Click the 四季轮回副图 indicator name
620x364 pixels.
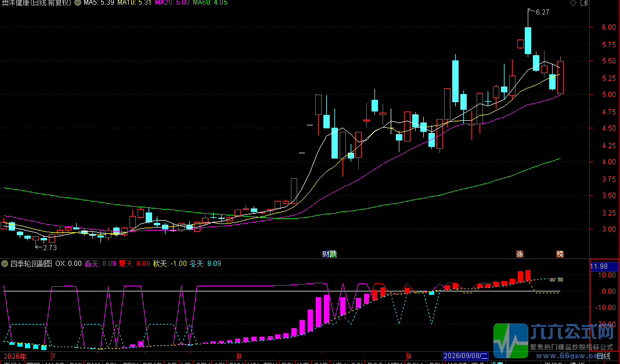tap(31, 264)
